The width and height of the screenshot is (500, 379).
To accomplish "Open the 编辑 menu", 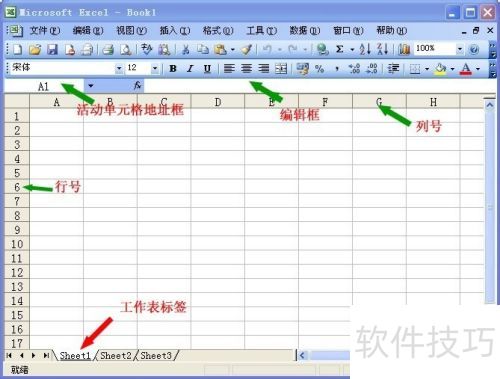I will [x=88, y=31].
